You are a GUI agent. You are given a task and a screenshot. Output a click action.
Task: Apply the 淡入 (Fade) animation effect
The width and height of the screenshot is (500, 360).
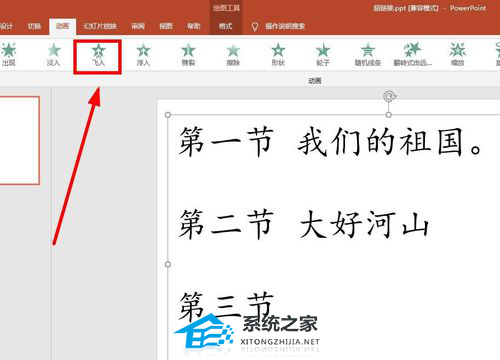tap(54, 55)
